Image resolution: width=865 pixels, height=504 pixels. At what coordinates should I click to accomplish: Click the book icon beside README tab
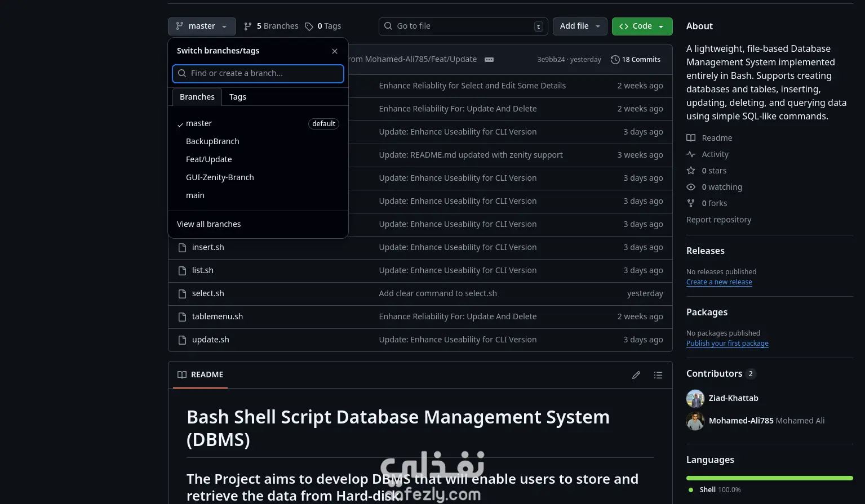point(182,375)
